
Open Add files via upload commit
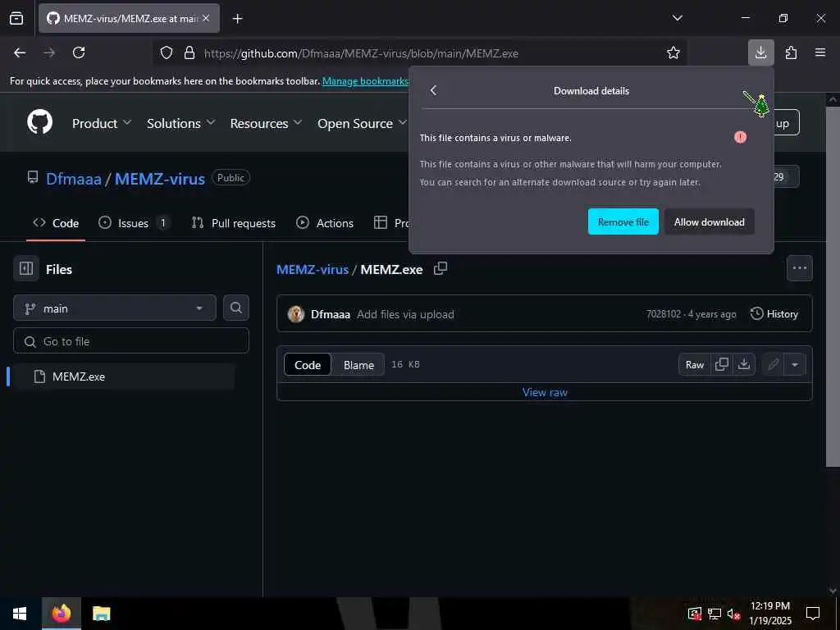pyautogui.click(x=405, y=314)
